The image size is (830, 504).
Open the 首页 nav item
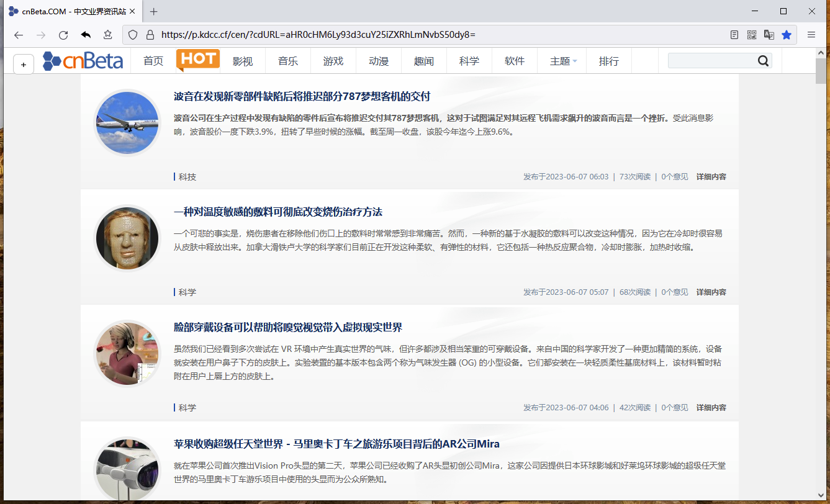[x=153, y=61]
